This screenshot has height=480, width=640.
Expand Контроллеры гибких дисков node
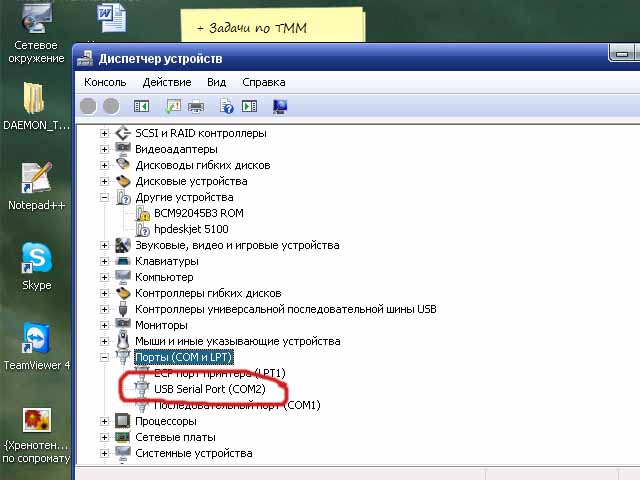[x=104, y=293]
